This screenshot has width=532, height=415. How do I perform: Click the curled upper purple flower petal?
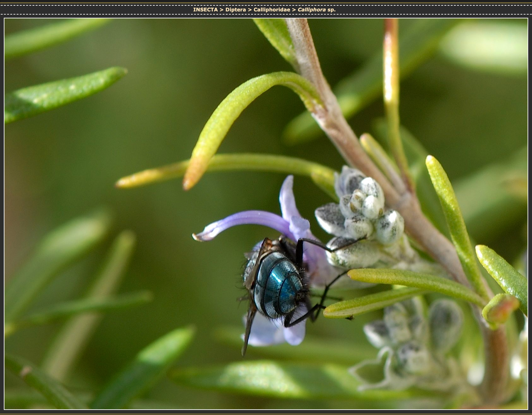pos(241,222)
